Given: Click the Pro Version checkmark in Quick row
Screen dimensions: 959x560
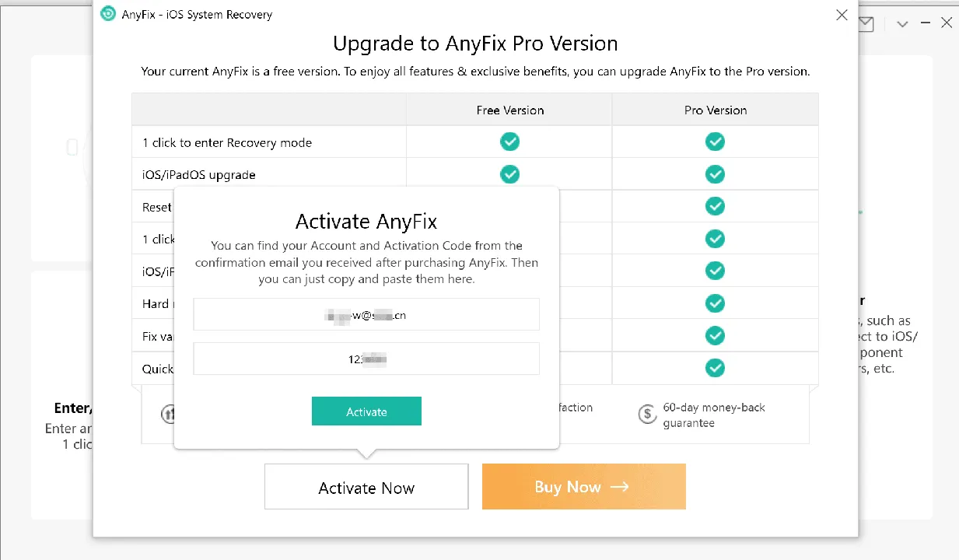Looking at the screenshot, I should pos(715,367).
